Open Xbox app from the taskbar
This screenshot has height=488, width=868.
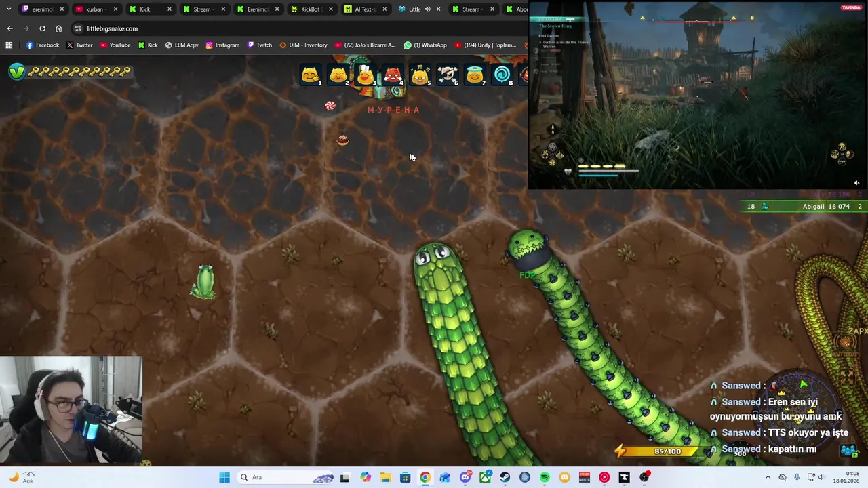click(x=485, y=477)
